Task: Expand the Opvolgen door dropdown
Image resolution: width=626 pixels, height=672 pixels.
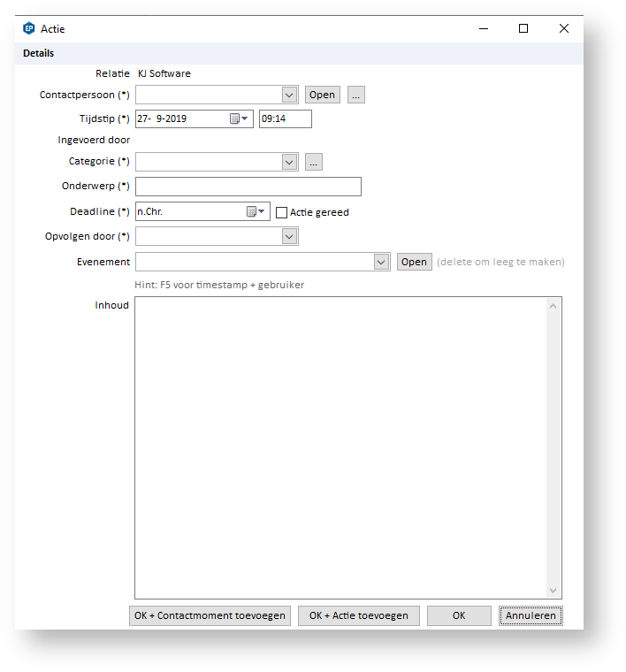Action: point(289,236)
